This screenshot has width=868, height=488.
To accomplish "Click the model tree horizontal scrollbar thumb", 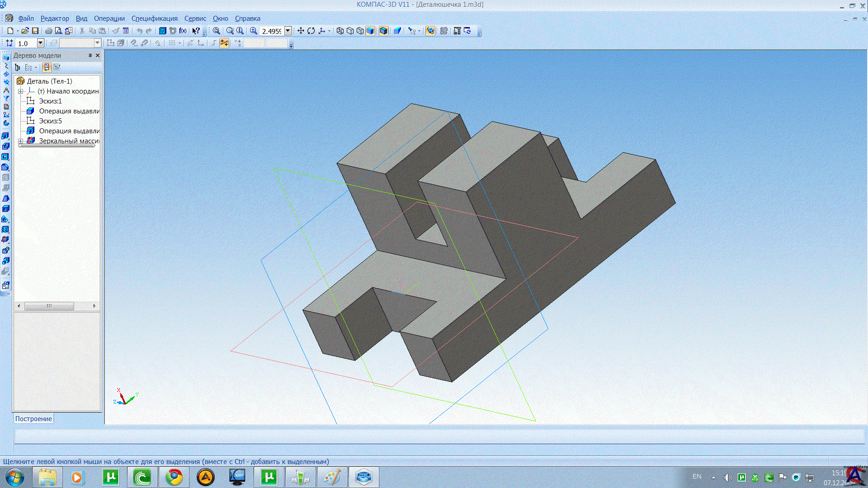I will pyautogui.click(x=49, y=306).
